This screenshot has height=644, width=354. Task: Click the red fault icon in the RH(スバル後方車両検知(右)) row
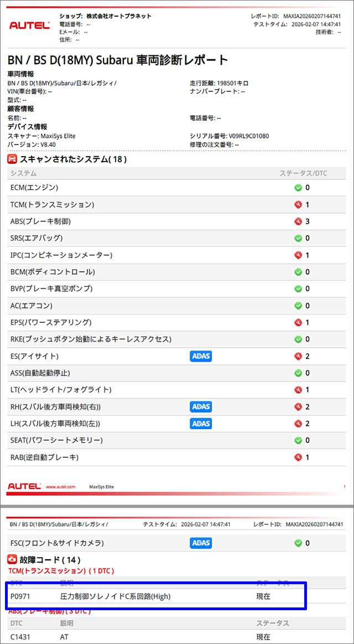click(299, 406)
